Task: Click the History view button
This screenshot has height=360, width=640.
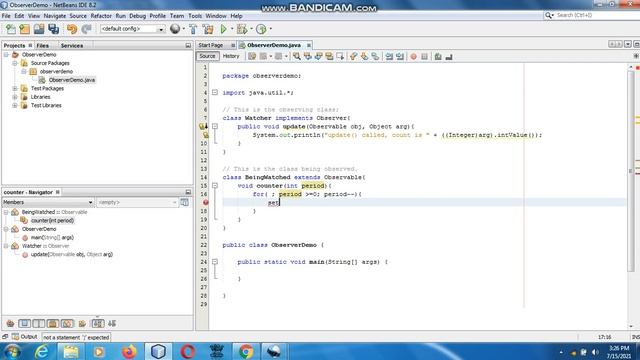Action: coord(231,56)
